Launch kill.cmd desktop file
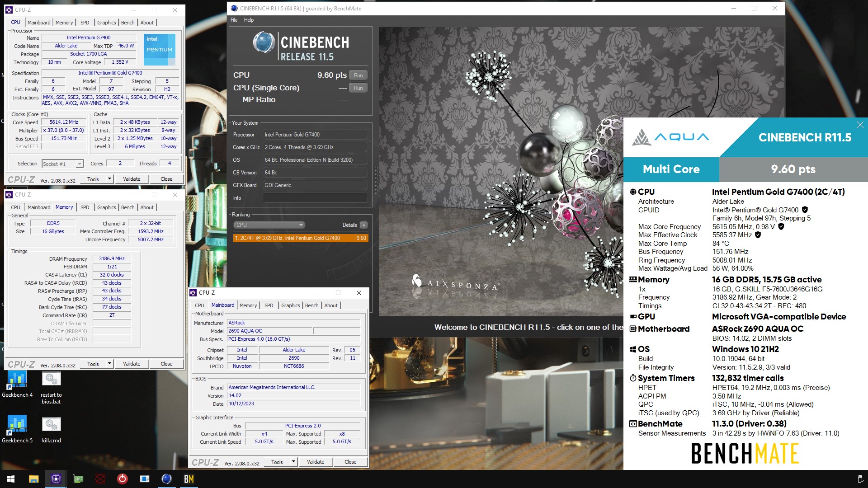The width and height of the screenshot is (868, 488). click(x=51, y=429)
